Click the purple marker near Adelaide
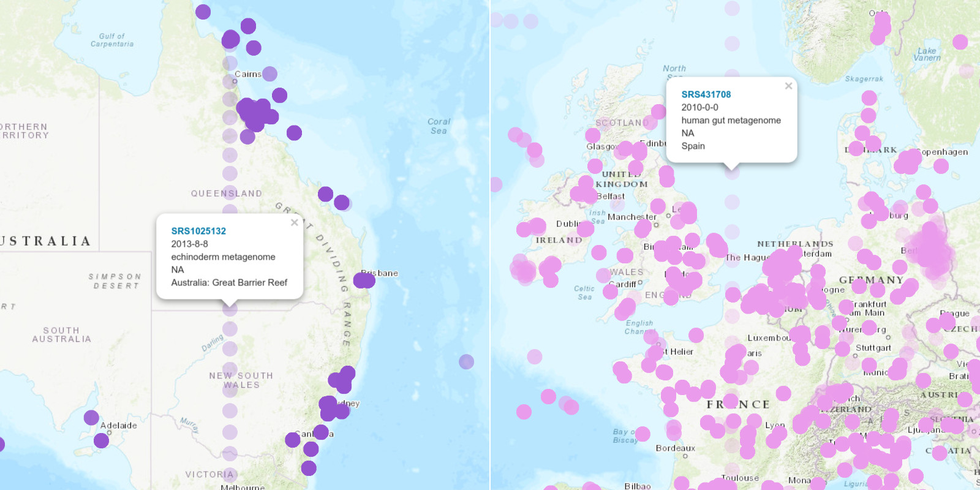 tap(102, 440)
